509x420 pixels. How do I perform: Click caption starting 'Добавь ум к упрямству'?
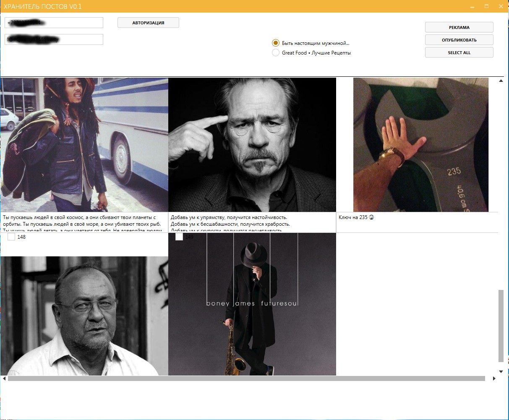pyautogui.click(x=252, y=222)
